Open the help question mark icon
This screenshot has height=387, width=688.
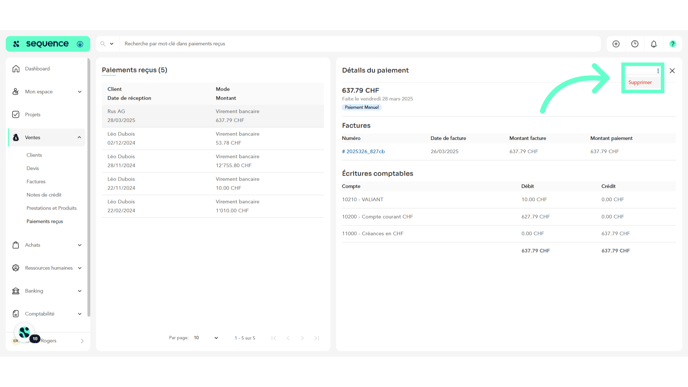point(673,44)
